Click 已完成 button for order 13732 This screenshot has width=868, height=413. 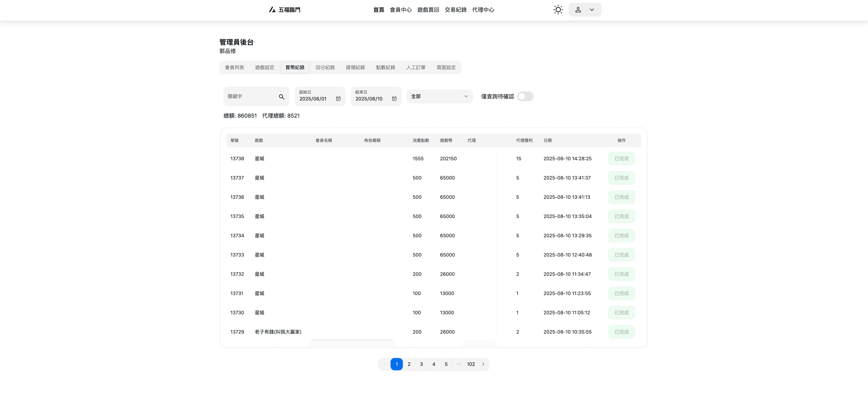point(621,274)
